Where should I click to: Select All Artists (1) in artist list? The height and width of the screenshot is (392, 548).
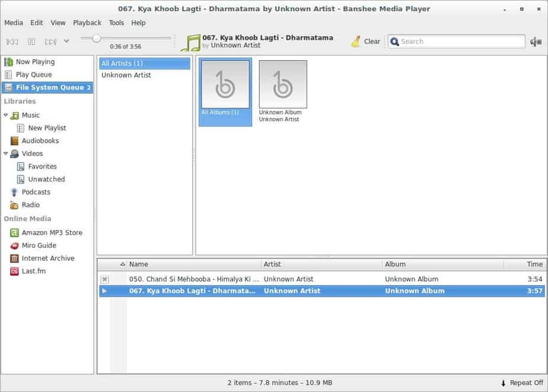click(145, 63)
